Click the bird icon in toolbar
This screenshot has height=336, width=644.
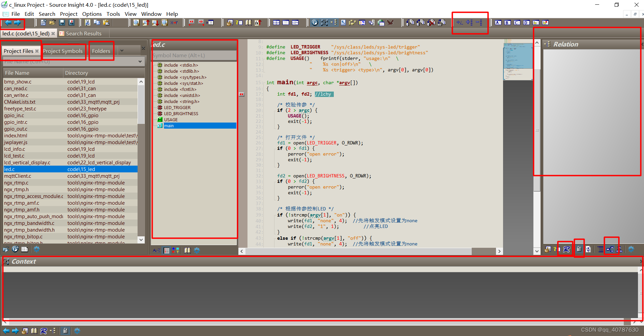390,23
